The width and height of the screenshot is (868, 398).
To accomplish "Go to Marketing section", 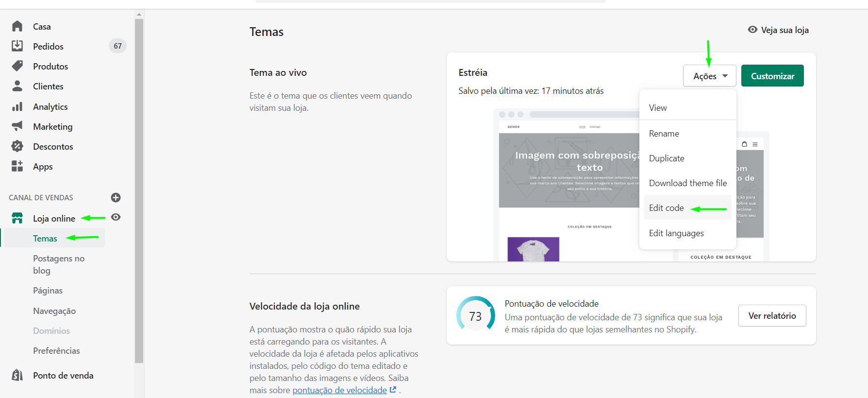I will pyautogui.click(x=53, y=127).
